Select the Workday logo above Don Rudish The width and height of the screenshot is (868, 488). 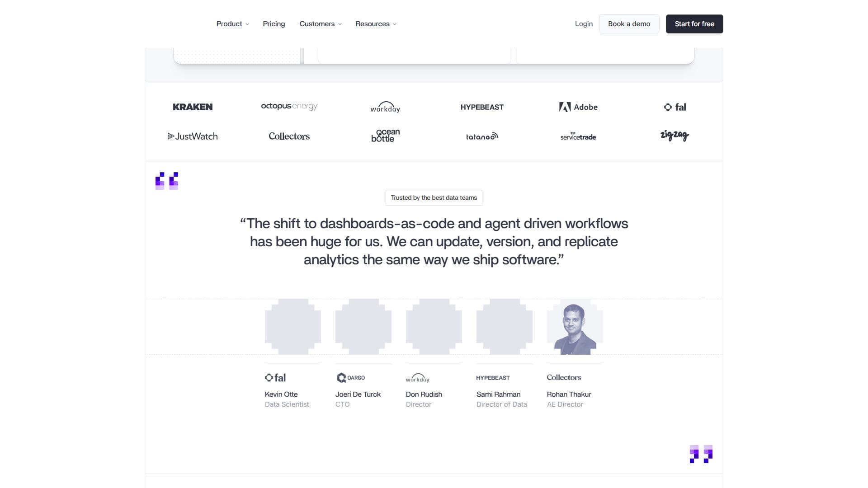pos(418,378)
